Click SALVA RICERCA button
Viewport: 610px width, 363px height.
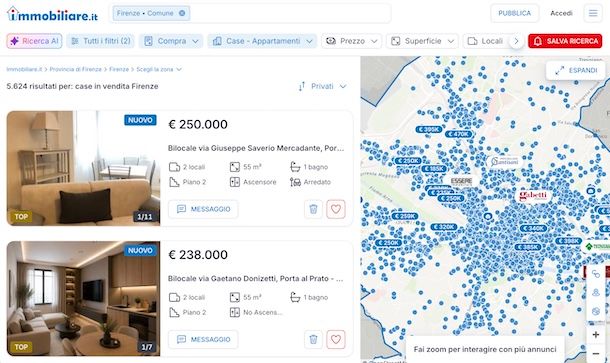point(565,41)
